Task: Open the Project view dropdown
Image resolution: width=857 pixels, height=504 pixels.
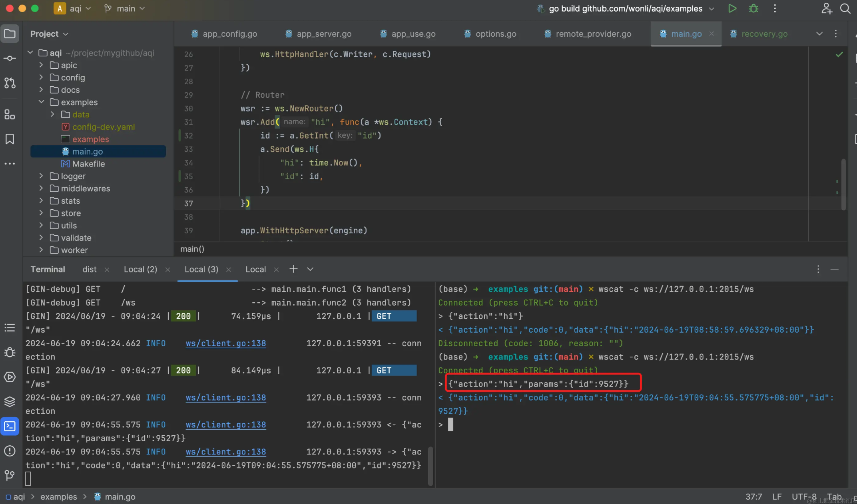Action: coord(49,34)
